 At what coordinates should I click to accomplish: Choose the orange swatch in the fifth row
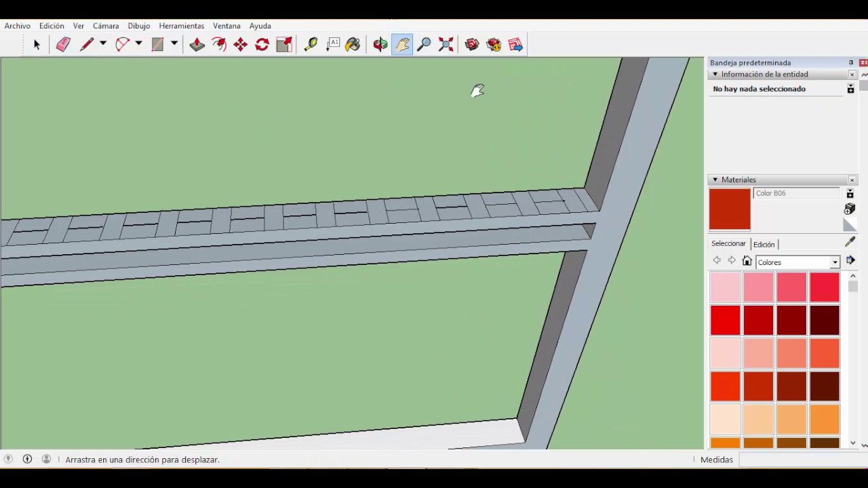point(825,420)
